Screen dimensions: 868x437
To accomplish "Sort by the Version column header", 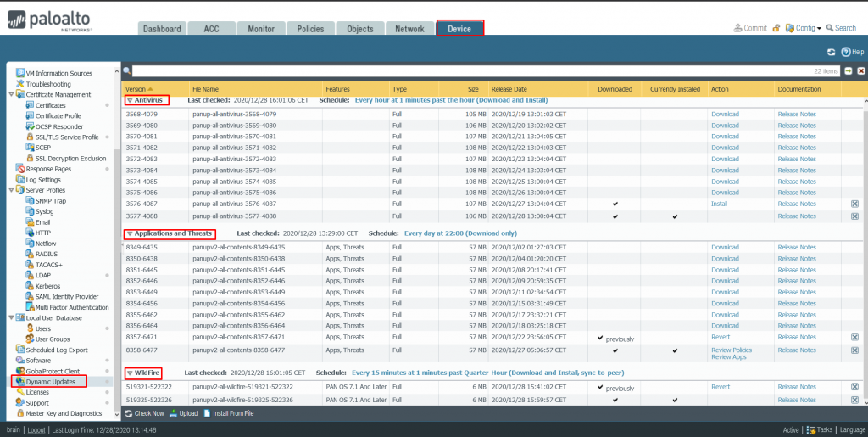I will (157, 89).
